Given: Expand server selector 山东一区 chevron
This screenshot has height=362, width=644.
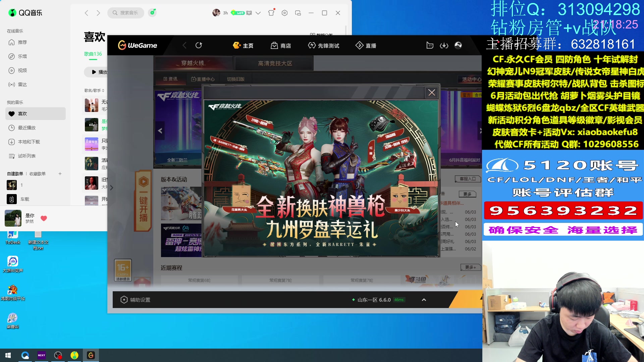Looking at the screenshot, I should 424,300.
